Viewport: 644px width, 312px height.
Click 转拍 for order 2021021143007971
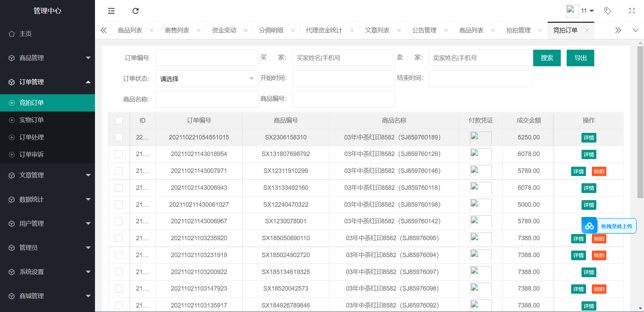click(x=599, y=171)
